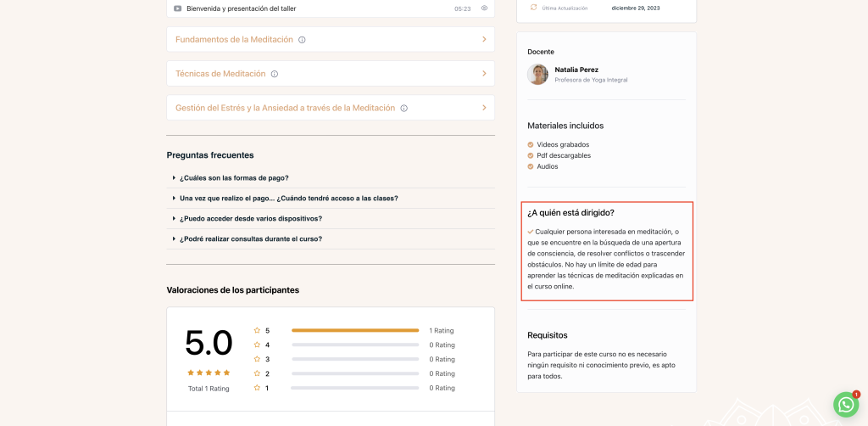The image size is (868, 426).
Task: Click the 5-star rating progress bar
Action: 354,330
